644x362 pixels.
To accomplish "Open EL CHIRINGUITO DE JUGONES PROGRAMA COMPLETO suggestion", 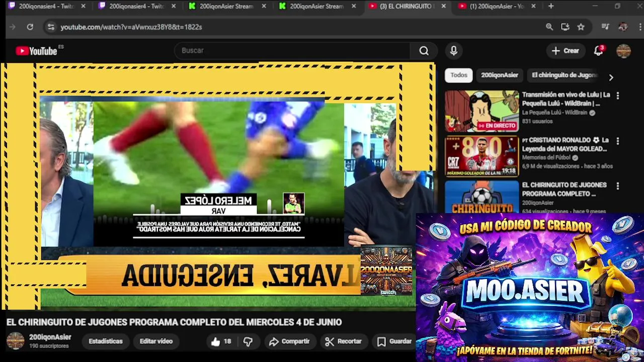I will 564,190.
